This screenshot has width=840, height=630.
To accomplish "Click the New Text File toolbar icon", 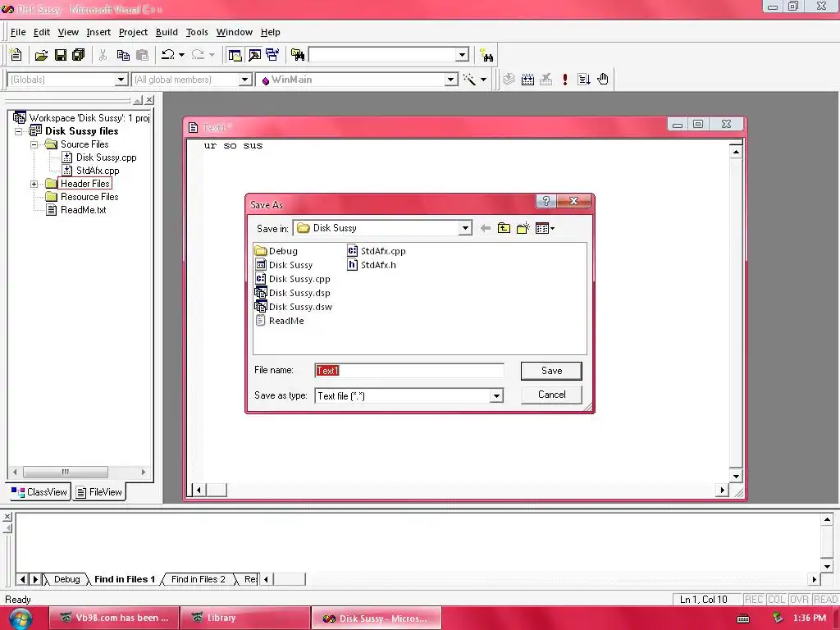I will (16, 55).
